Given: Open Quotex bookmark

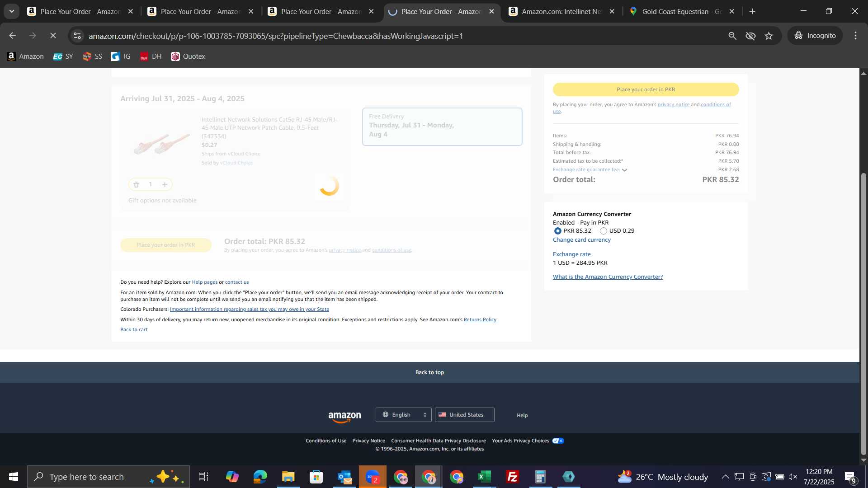Looking at the screenshot, I should click(188, 56).
